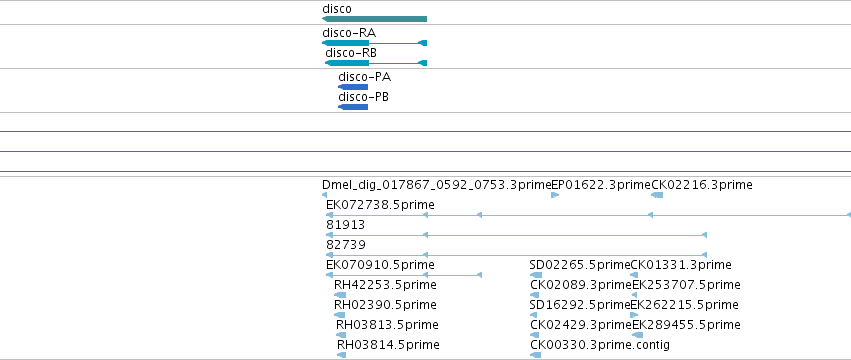
Task: Select the RH02390.5prime feature glyph
Action: point(340,315)
